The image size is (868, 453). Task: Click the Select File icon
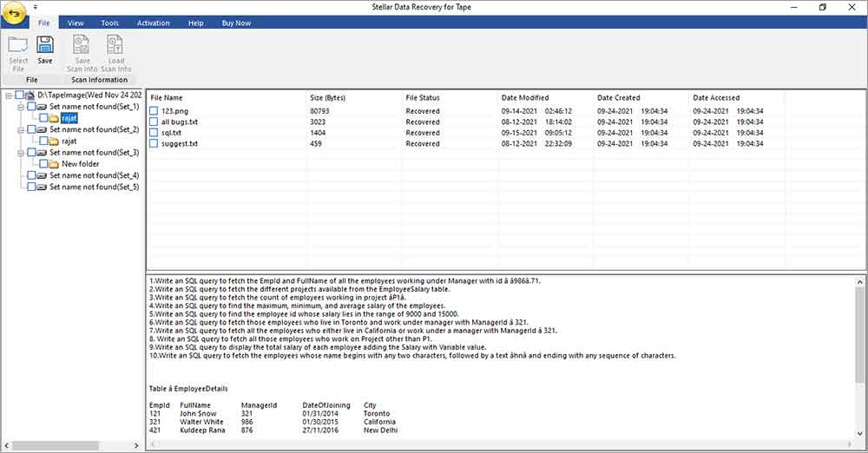pyautogui.click(x=18, y=46)
